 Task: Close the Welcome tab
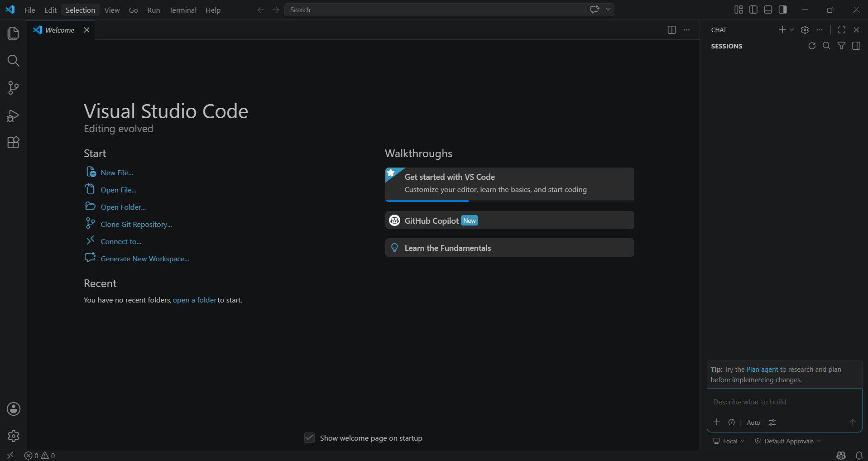coord(86,30)
